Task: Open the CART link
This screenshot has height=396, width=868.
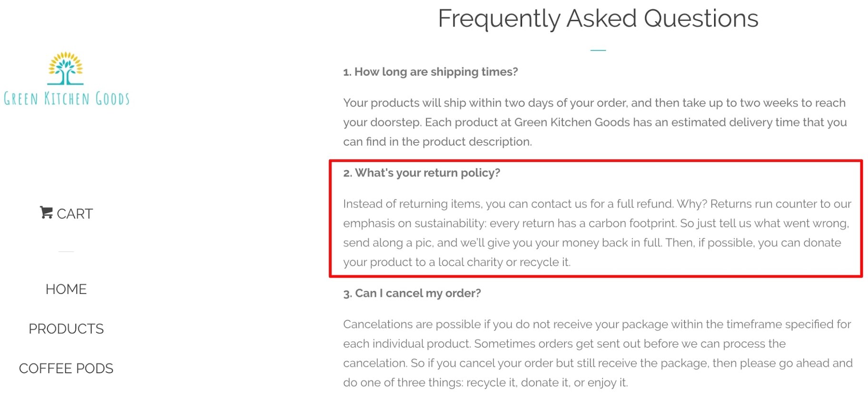Action: pyautogui.click(x=75, y=214)
